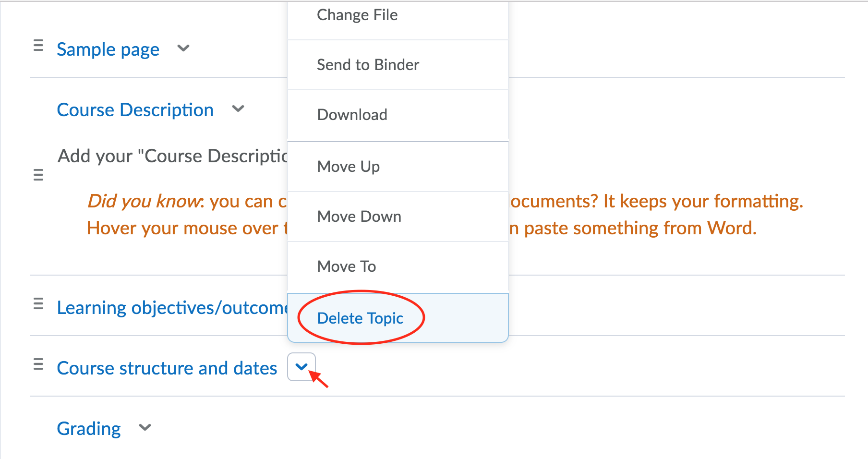Click the Move To menu item
Screen dimensions: 868x459
tap(347, 266)
